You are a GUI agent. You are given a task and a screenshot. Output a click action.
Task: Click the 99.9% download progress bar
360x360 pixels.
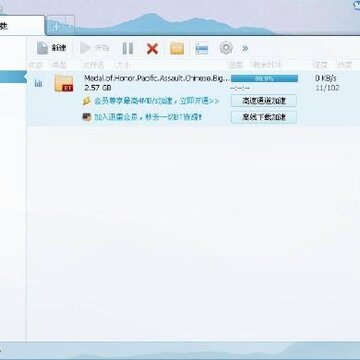click(264, 79)
